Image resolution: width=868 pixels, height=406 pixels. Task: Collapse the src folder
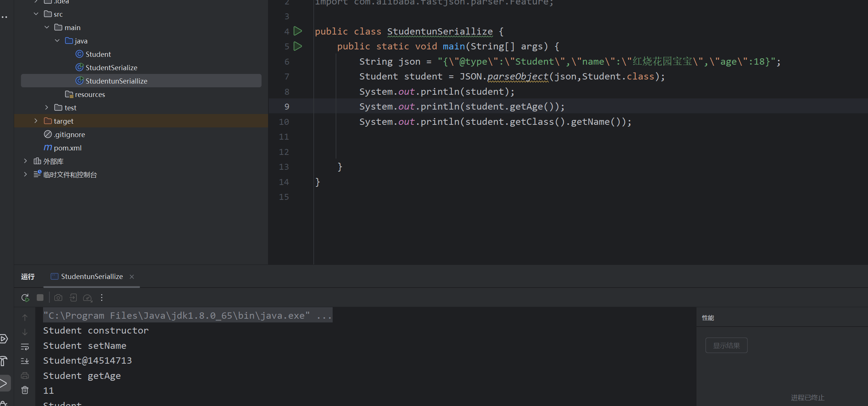(36, 14)
